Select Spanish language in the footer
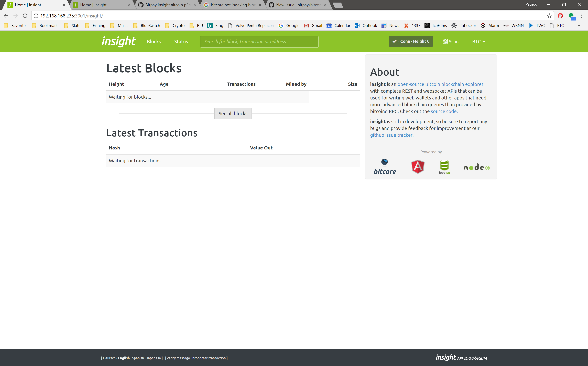 point(138,358)
